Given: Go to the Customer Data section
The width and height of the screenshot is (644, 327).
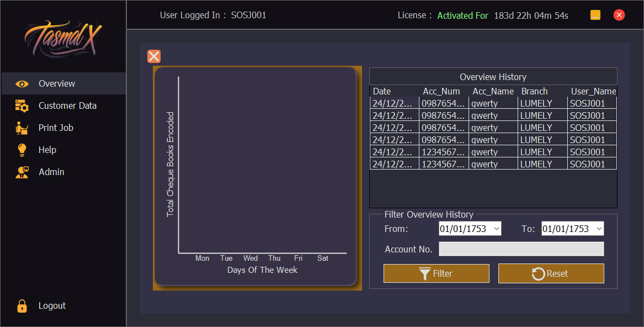Looking at the screenshot, I should (67, 106).
